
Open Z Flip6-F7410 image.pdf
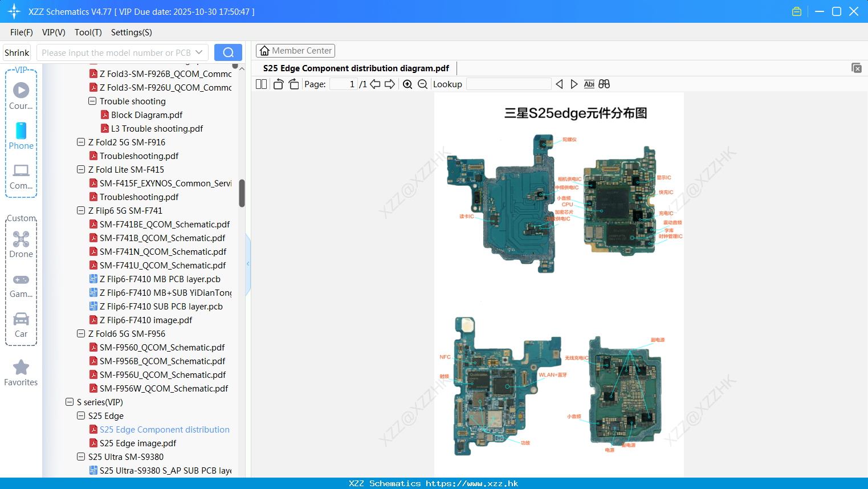[146, 320]
